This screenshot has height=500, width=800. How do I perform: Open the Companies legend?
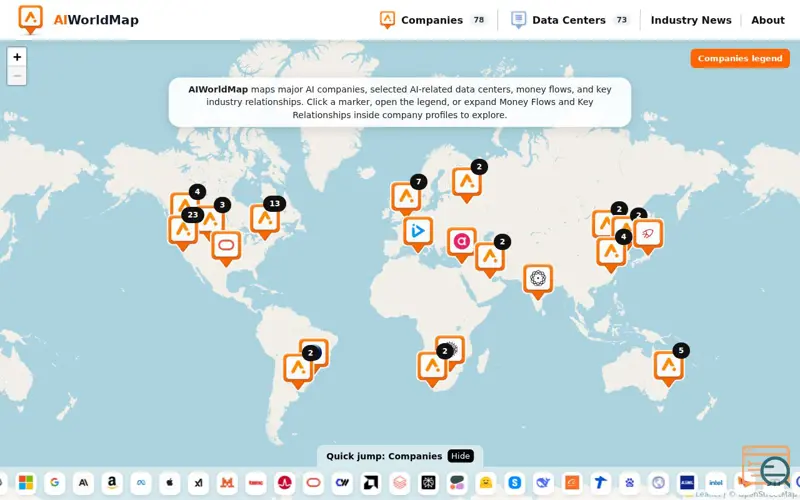740,58
